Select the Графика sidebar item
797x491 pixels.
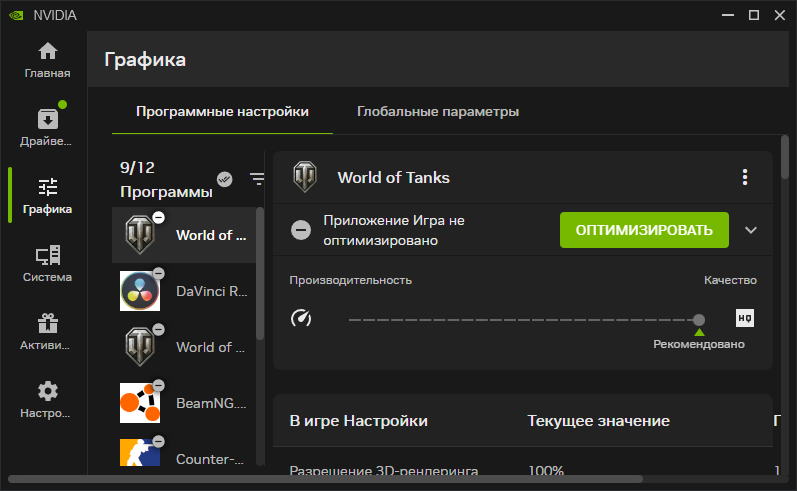click(x=47, y=196)
